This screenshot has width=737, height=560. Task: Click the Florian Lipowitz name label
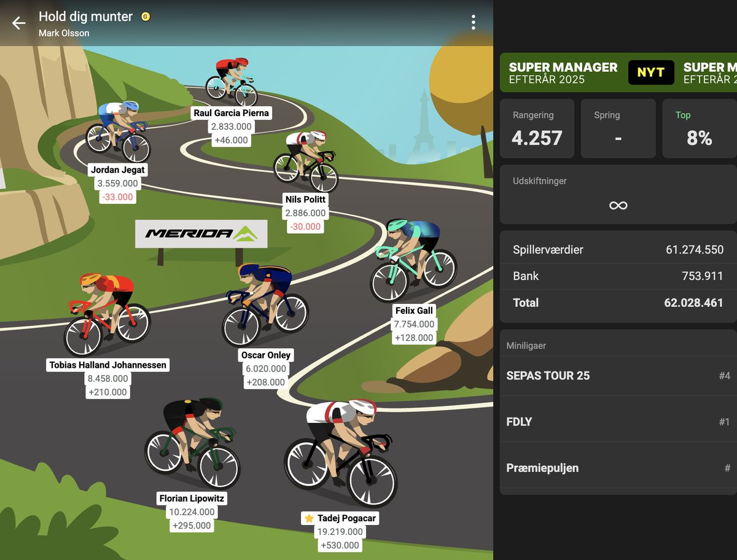pos(192,499)
